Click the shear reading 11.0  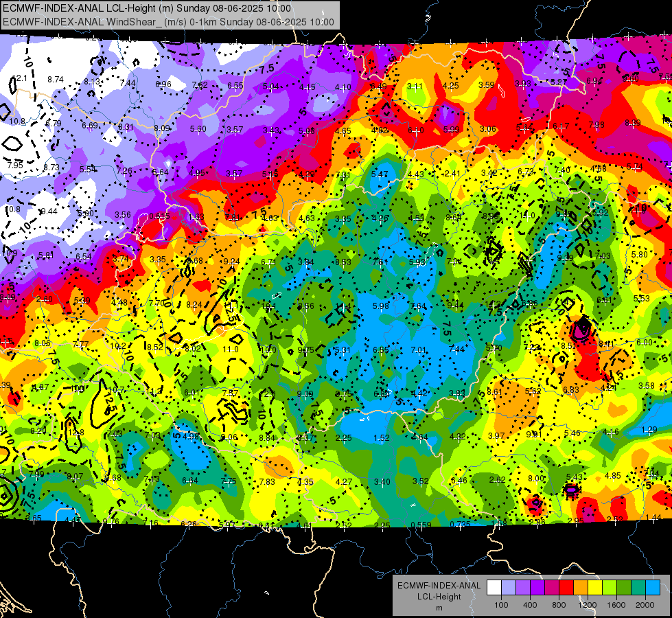coord(230,349)
